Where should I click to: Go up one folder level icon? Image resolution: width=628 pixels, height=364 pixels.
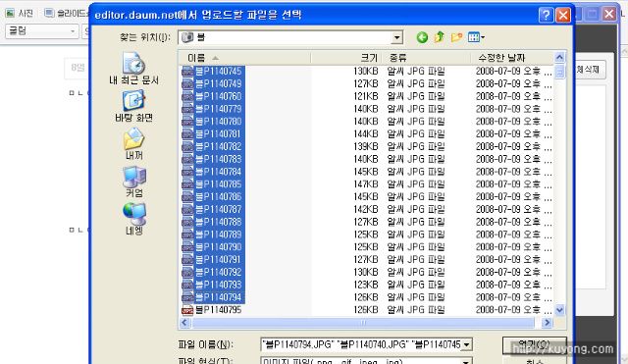tap(440, 37)
